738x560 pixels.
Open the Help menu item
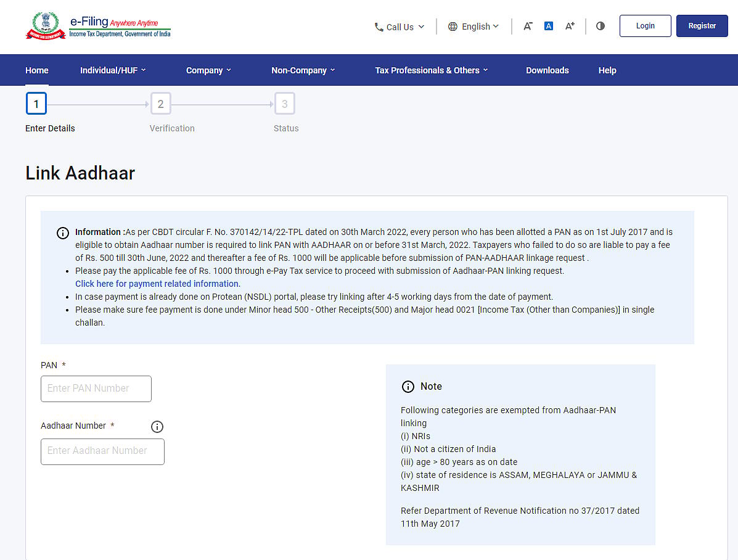[607, 70]
